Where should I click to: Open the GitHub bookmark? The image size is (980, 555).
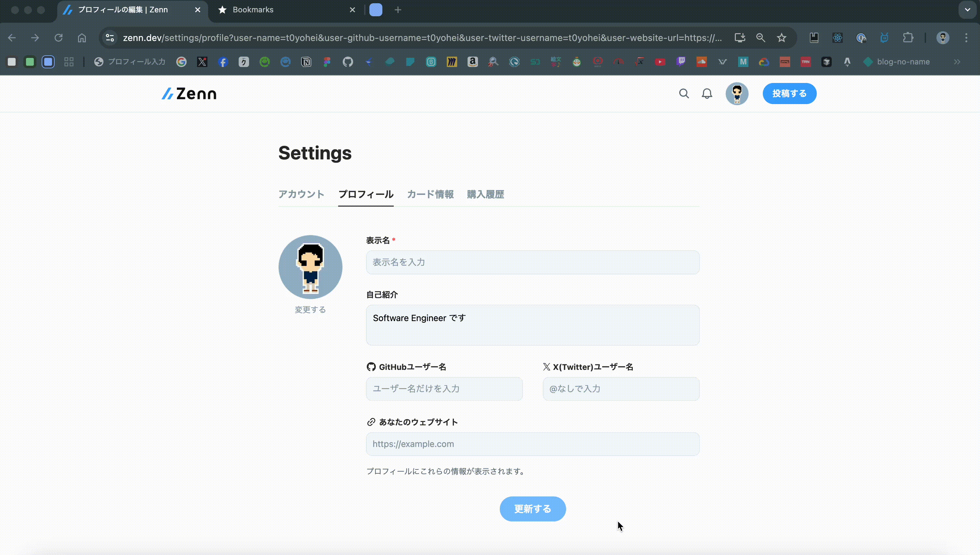tap(348, 62)
